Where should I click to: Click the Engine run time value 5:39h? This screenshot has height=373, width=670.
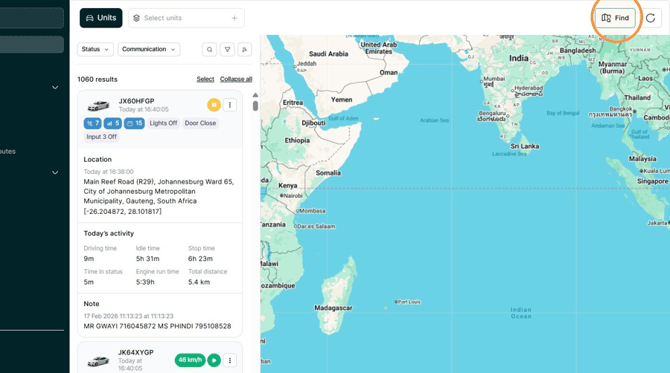point(145,282)
